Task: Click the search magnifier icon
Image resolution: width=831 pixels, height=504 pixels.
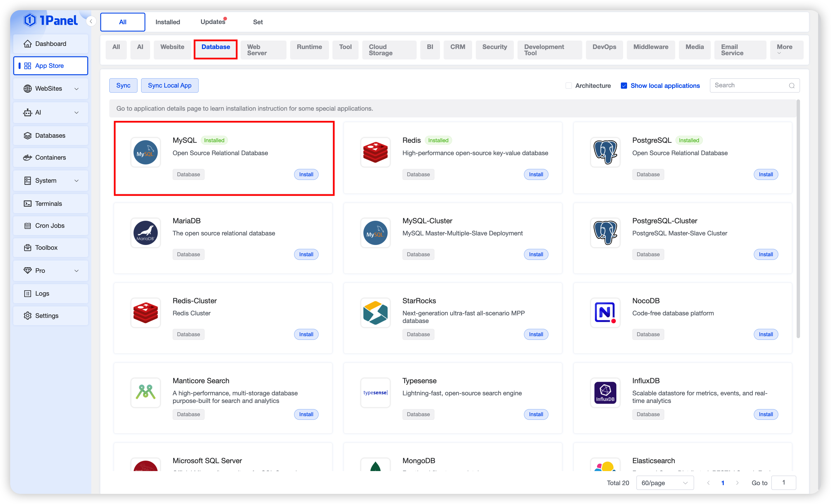Action: 792,86
